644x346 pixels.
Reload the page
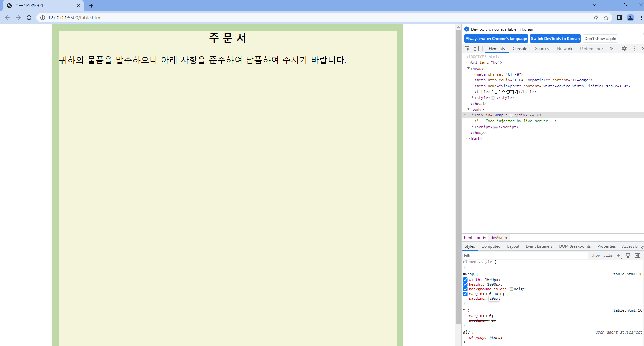pos(29,18)
